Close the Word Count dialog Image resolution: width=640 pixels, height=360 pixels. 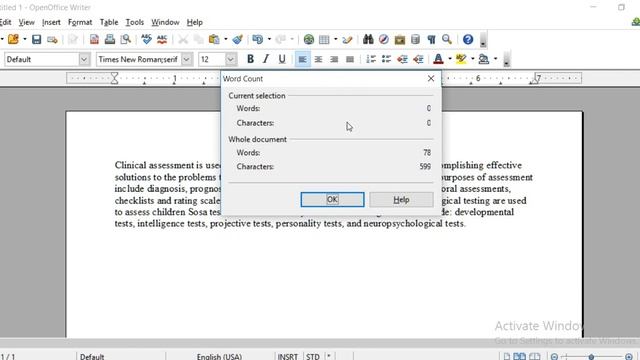[431, 78]
